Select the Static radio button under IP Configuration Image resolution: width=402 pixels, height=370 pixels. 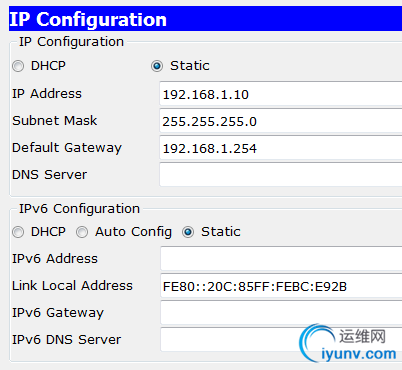(x=157, y=66)
